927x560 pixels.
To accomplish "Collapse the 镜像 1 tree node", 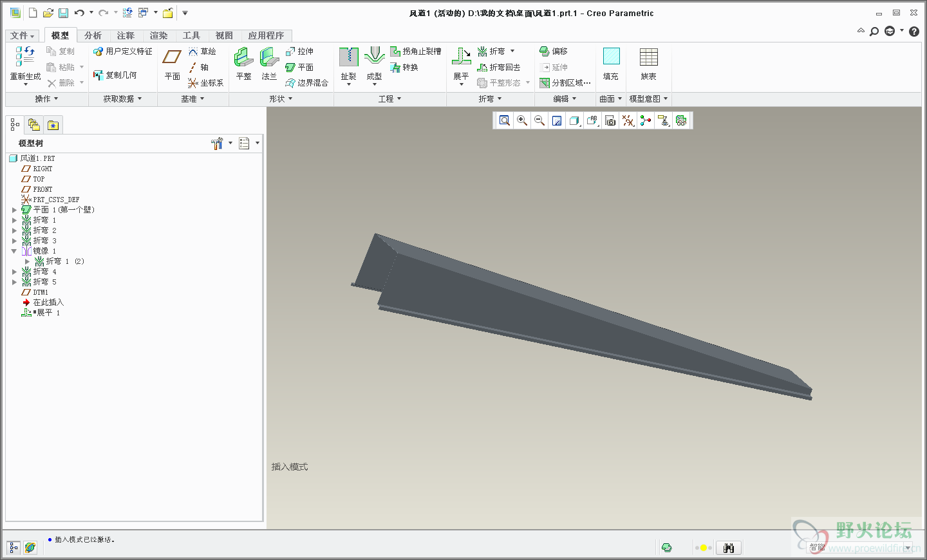I will pyautogui.click(x=14, y=251).
